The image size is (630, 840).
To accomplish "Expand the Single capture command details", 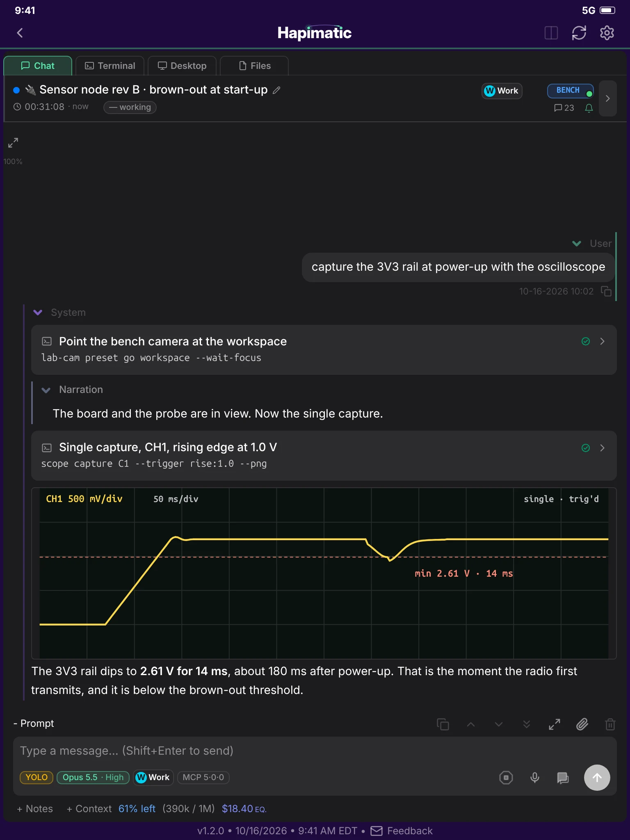I will pyautogui.click(x=602, y=448).
